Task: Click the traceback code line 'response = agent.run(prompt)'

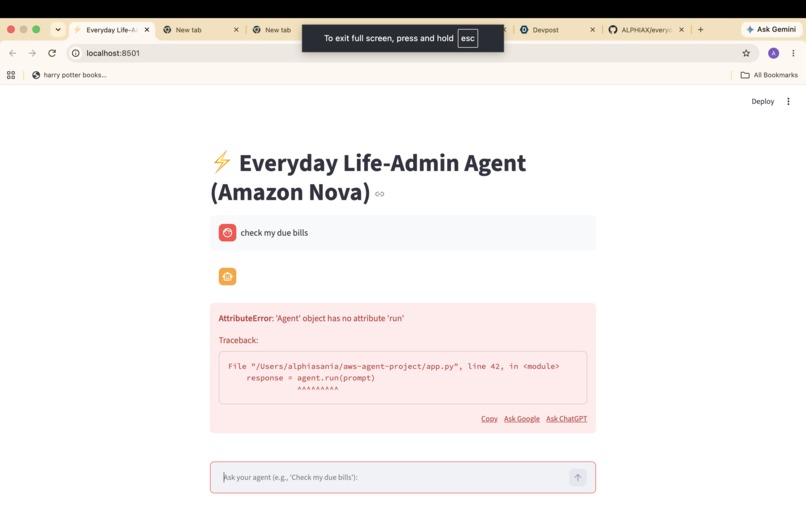Action: coord(310,378)
